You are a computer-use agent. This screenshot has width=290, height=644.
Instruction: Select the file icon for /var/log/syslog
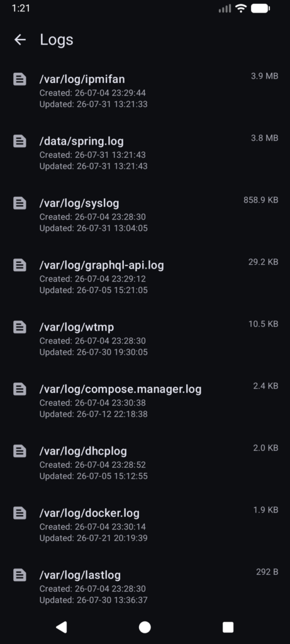tap(20, 203)
